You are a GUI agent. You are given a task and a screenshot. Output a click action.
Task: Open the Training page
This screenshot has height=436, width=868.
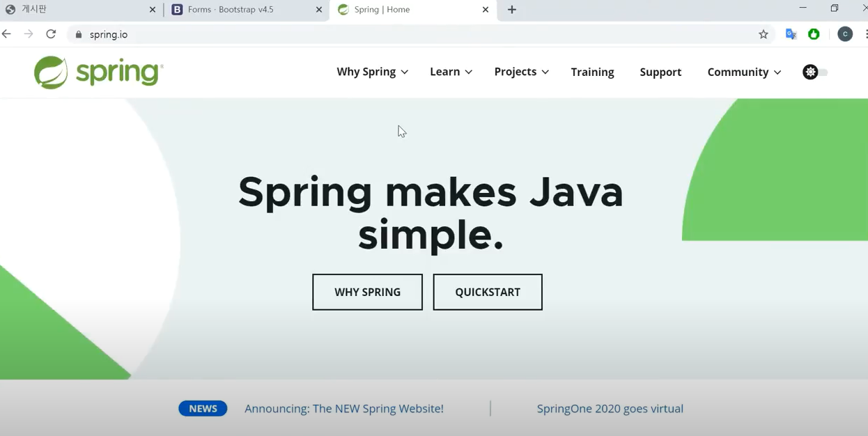tap(592, 72)
